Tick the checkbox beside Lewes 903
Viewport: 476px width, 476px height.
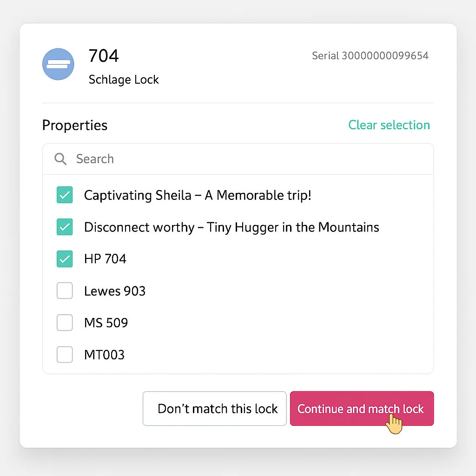click(65, 291)
